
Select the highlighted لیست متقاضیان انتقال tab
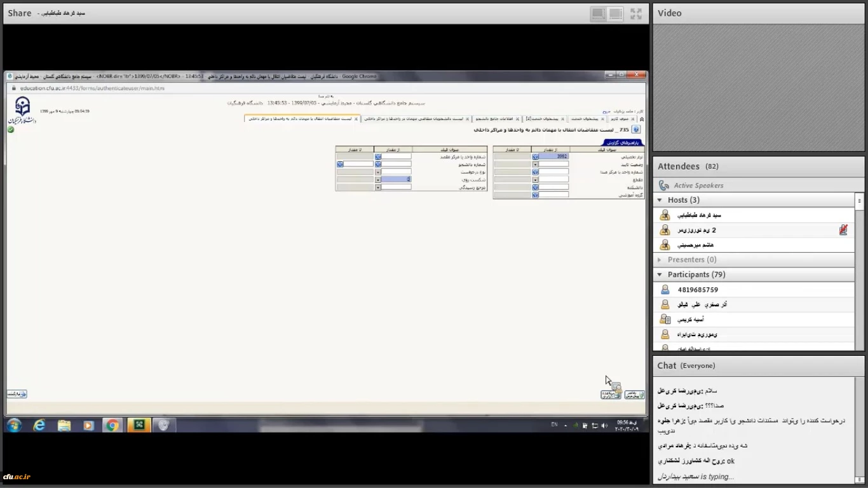pyautogui.click(x=303, y=119)
